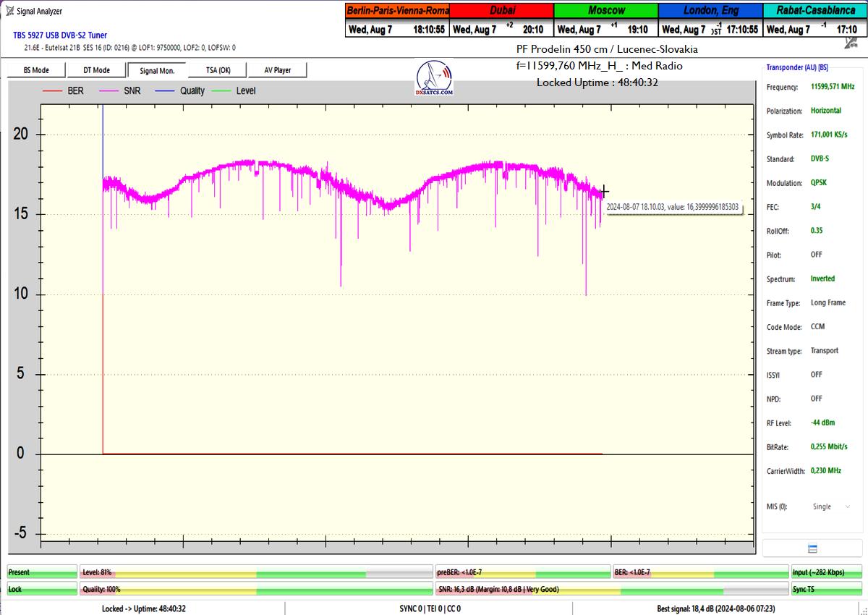Screen dimensions: 868x615
Task: Select the Signal Mon. tab
Action: [157, 70]
